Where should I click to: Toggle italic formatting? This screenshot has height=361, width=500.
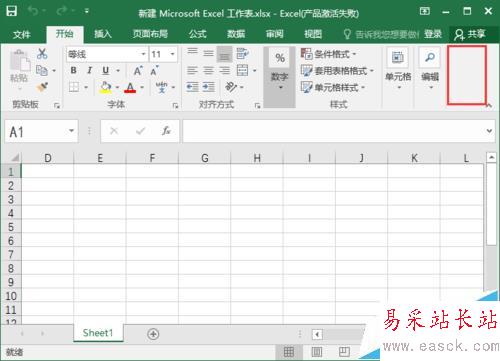[89, 70]
